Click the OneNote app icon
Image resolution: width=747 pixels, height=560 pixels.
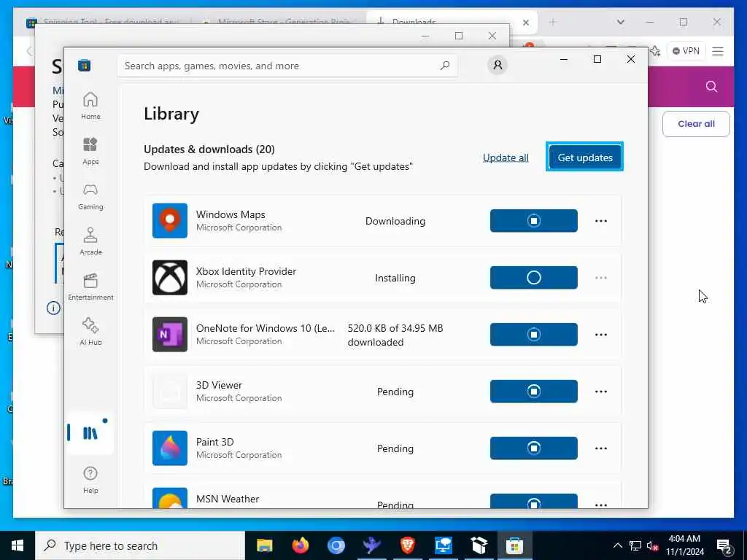click(x=169, y=334)
